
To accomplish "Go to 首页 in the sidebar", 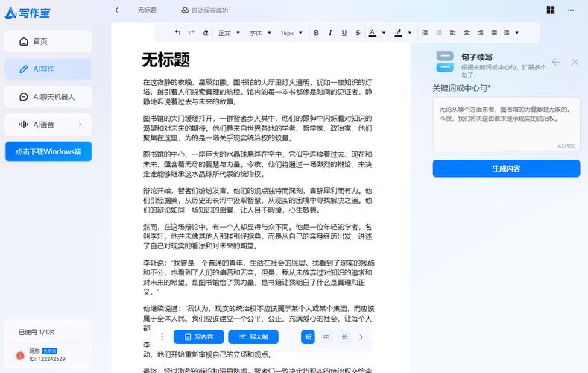I will click(48, 41).
